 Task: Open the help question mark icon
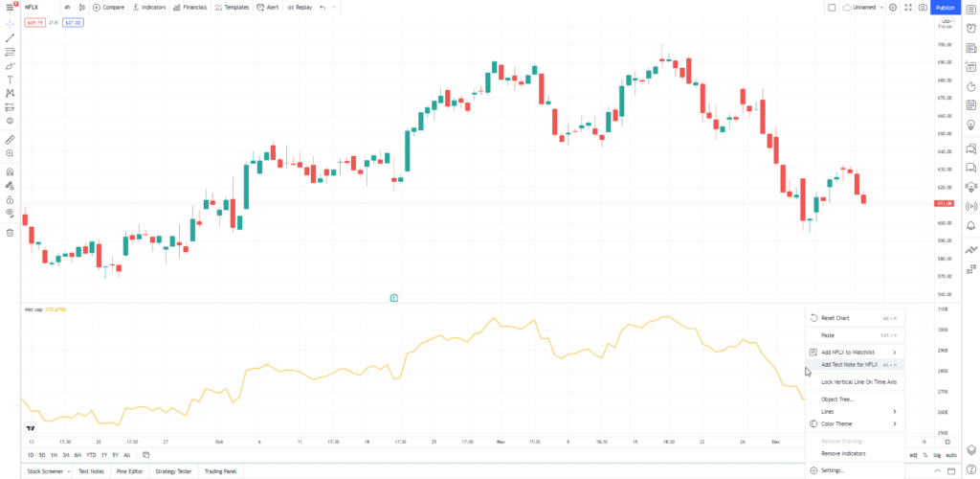[970, 469]
